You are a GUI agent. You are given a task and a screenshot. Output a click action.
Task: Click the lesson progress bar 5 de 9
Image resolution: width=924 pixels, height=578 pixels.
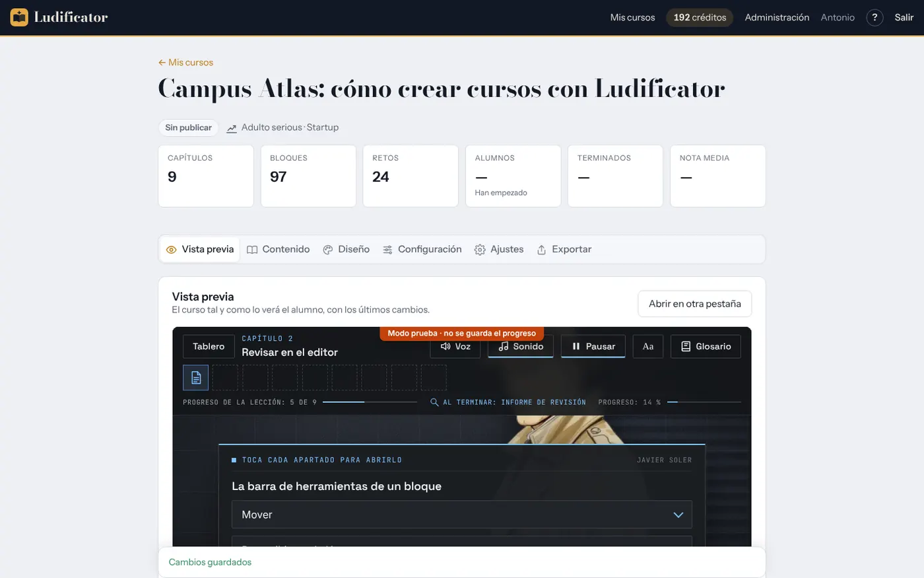point(370,402)
